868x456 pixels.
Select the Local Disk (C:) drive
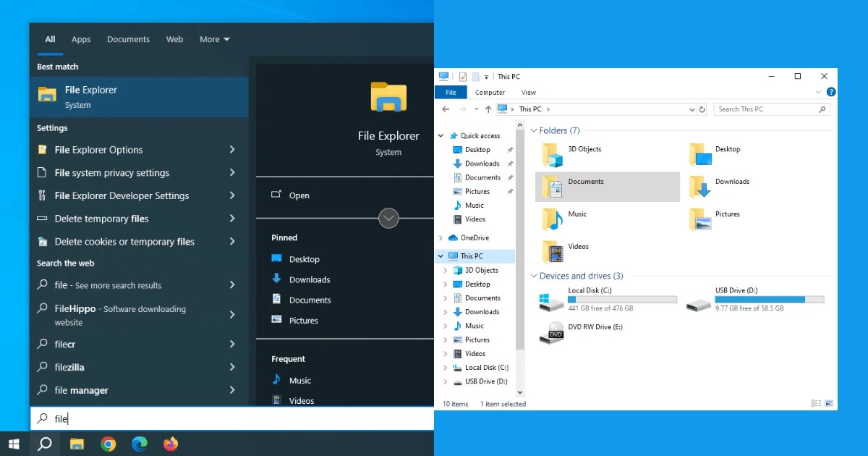coord(608,300)
